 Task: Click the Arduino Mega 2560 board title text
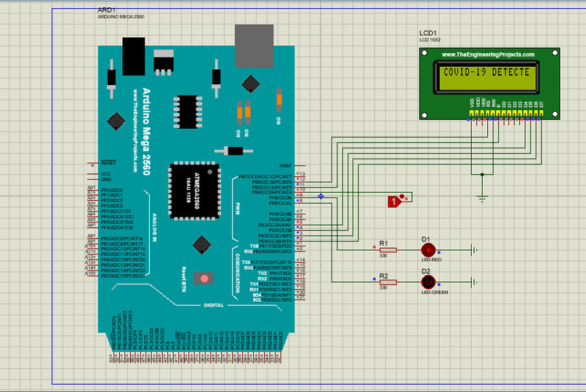[147, 132]
